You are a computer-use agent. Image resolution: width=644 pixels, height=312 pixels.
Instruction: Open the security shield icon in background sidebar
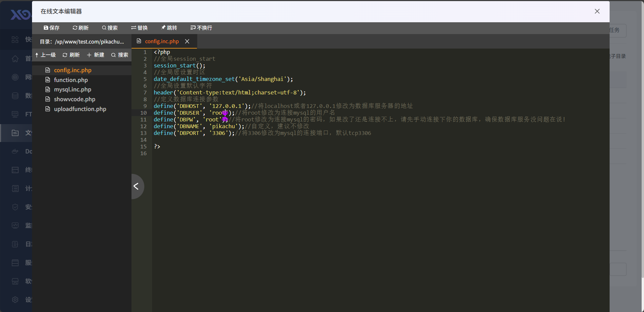click(15, 207)
